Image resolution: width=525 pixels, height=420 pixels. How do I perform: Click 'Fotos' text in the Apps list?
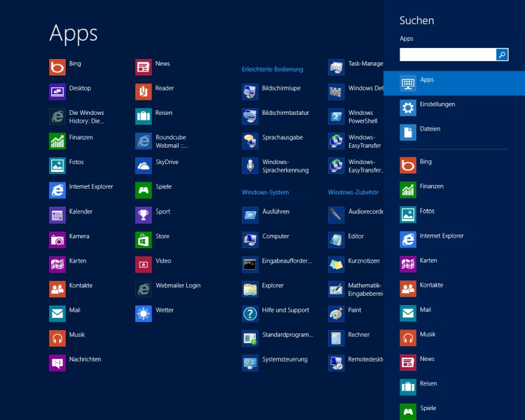coord(76,162)
